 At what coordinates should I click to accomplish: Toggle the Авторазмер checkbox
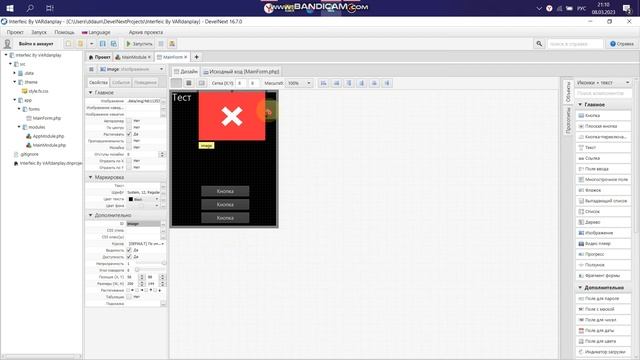coord(129,121)
